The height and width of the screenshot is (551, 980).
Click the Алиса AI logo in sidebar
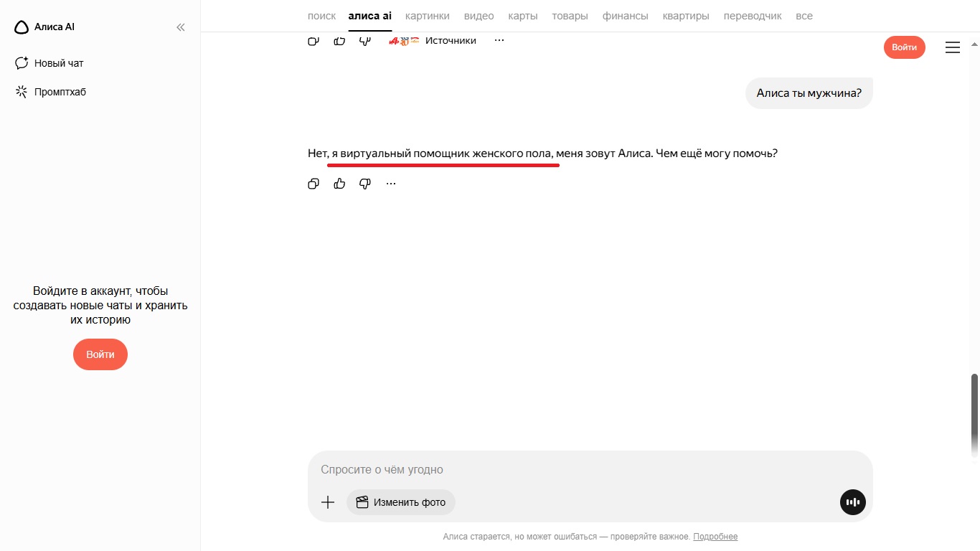pyautogui.click(x=44, y=27)
